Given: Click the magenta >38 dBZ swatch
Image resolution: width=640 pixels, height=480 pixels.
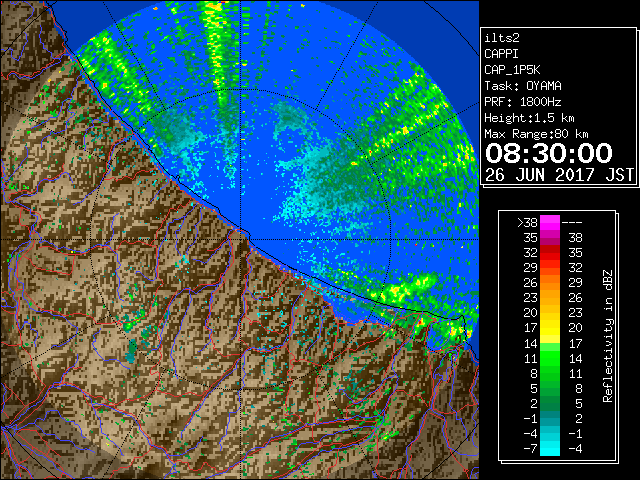Looking at the screenshot, I should click(550, 223).
